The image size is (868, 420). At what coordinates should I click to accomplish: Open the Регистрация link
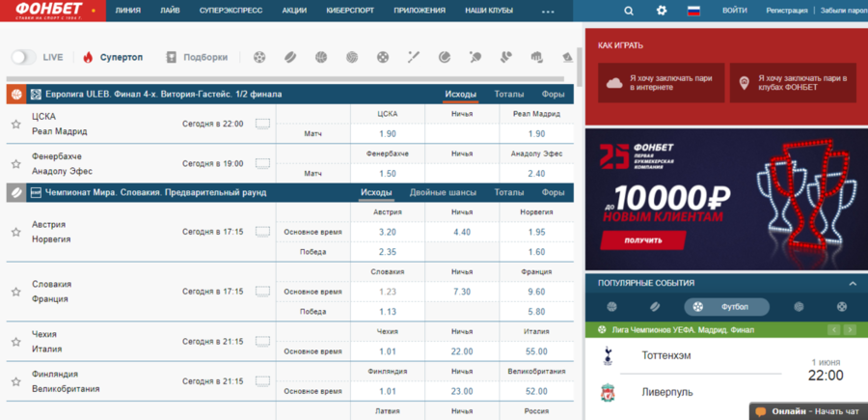tap(786, 11)
